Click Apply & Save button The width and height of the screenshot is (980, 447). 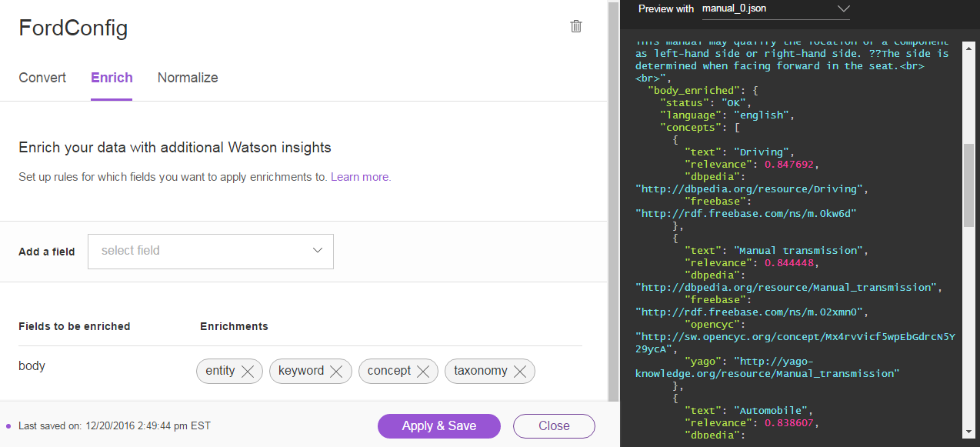439,426
